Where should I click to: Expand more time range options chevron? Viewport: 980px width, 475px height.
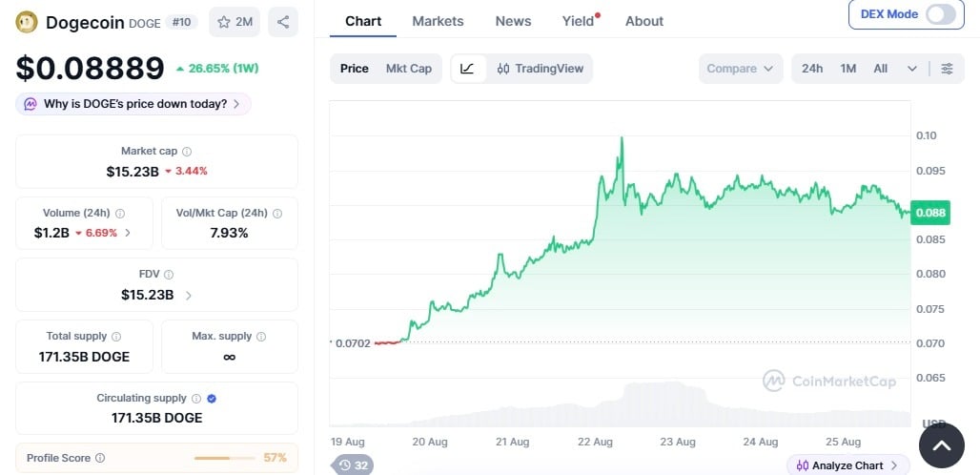tap(912, 69)
